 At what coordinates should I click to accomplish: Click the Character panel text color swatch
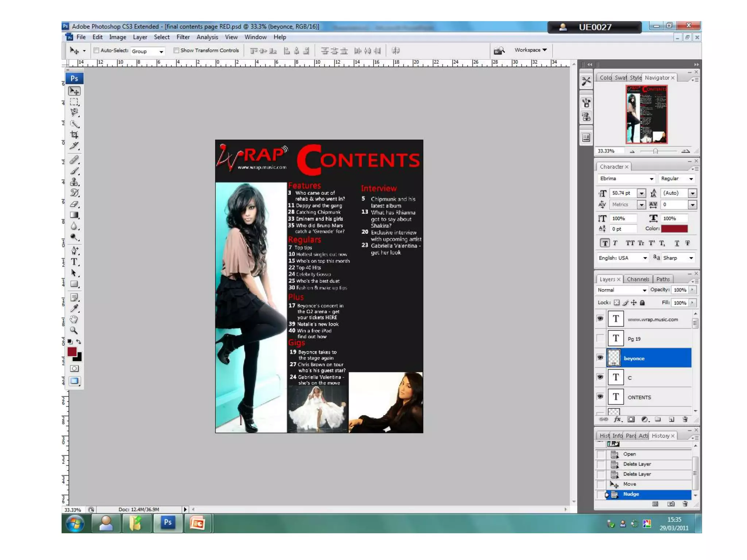674,229
